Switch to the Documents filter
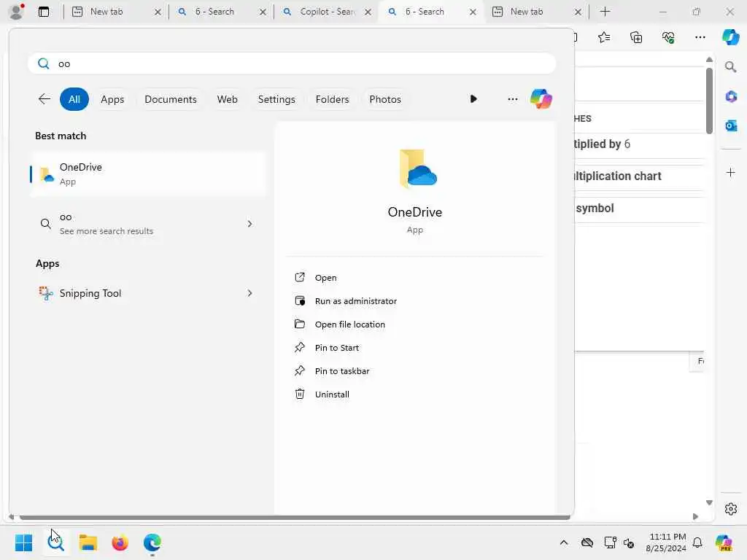This screenshot has width=747, height=560. coord(171,99)
